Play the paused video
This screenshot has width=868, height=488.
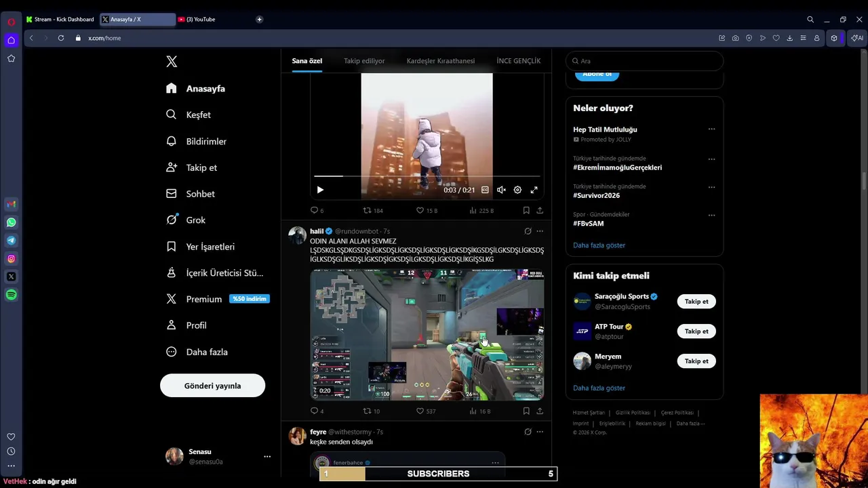[320, 190]
